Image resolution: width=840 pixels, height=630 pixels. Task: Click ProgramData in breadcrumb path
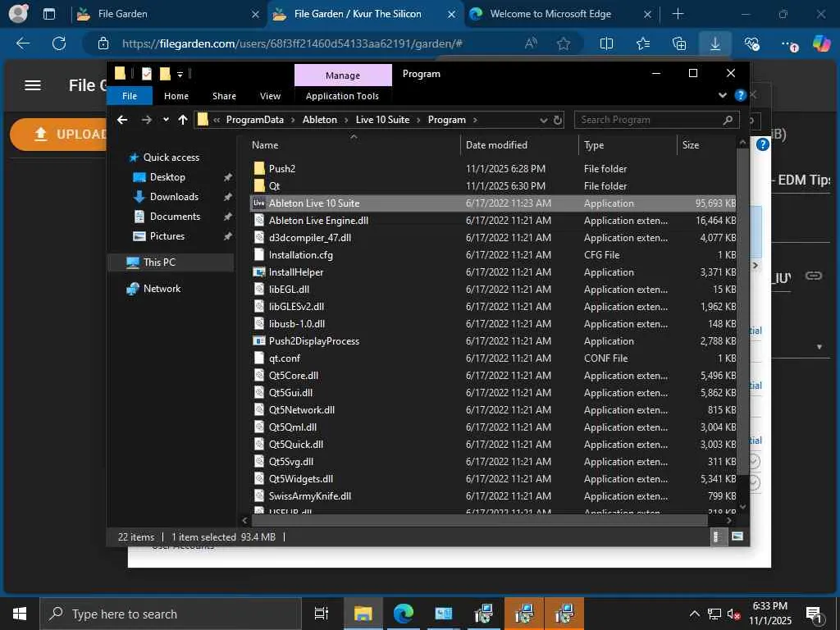pyautogui.click(x=254, y=120)
